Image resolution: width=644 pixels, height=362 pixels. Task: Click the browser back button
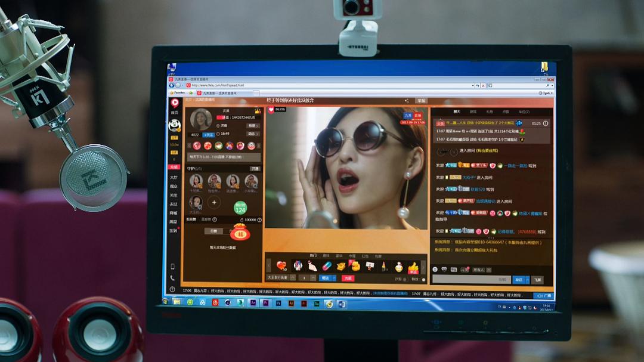(x=172, y=85)
